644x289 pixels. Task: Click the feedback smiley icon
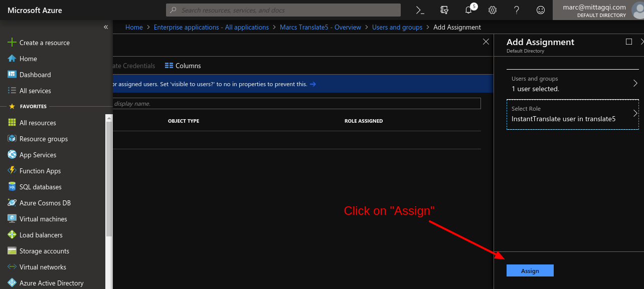tap(541, 10)
